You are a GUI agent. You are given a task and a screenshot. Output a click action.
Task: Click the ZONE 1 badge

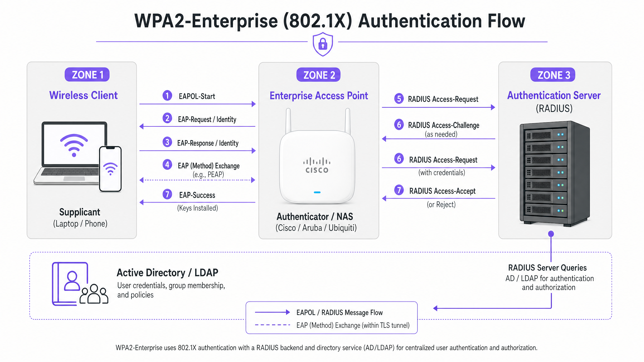point(87,75)
